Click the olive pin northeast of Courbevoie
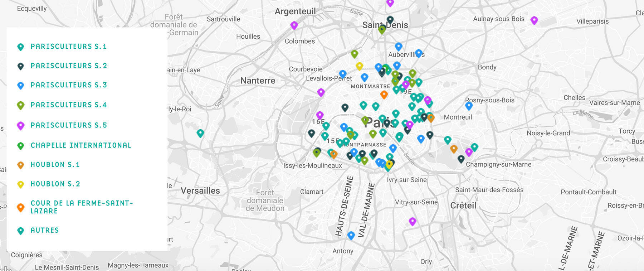 tap(355, 54)
